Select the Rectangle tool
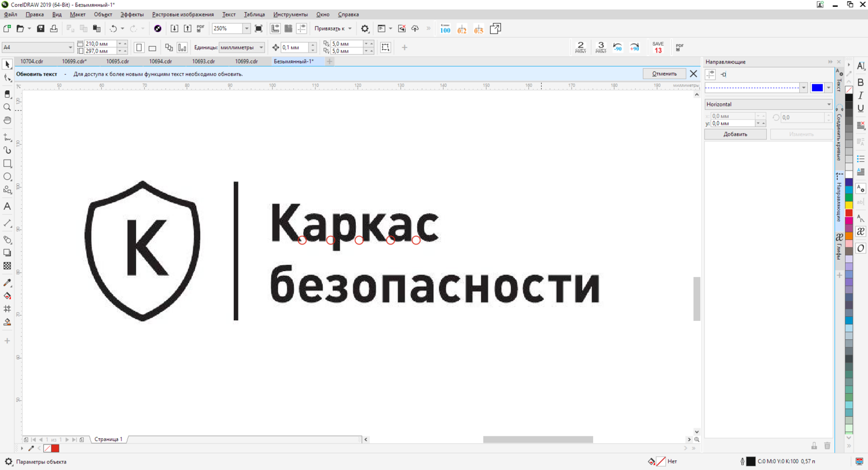The width and height of the screenshot is (868, 470). click(x=8, y=164)
